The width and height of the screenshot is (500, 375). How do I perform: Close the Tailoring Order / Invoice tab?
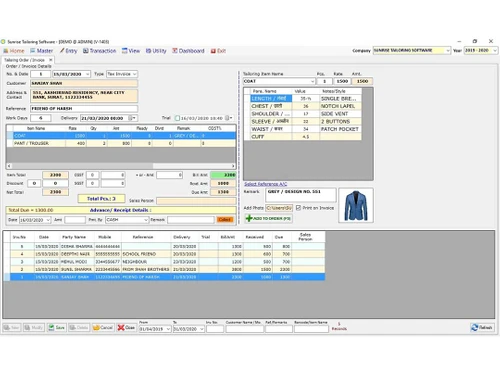(51, 60)
